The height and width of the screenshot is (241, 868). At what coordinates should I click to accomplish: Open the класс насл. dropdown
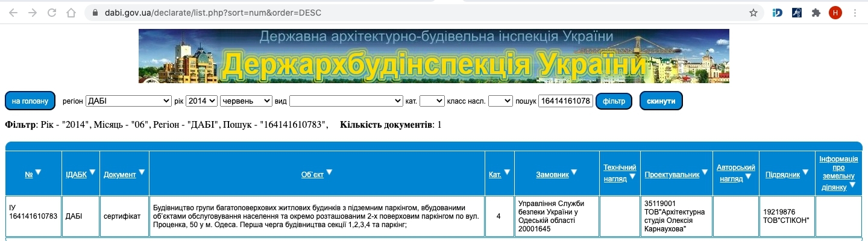click(x=500, y=101)
